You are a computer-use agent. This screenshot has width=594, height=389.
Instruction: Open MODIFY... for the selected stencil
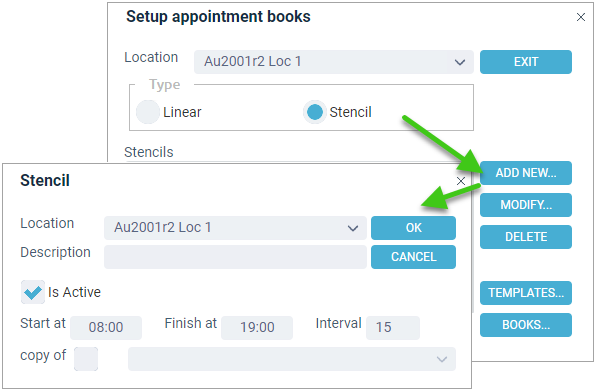coord(526,205)
